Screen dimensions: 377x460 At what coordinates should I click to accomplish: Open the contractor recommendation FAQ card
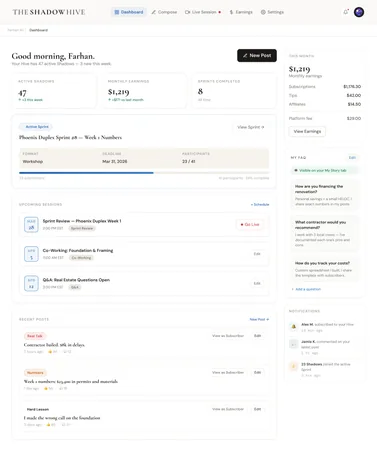pos(325,233)
